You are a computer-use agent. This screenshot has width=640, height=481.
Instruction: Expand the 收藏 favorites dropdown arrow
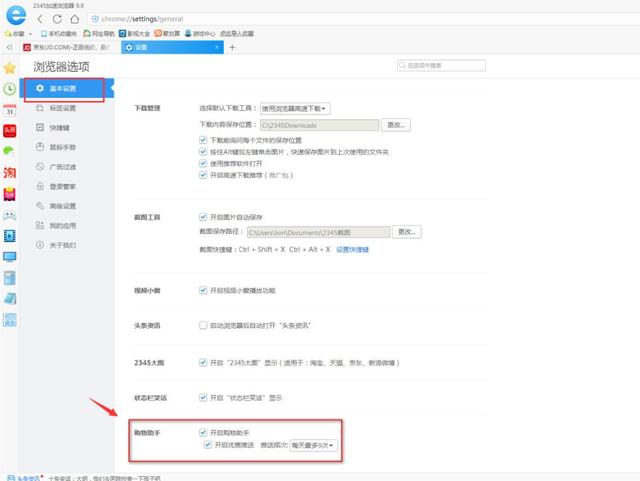[30, 34]
